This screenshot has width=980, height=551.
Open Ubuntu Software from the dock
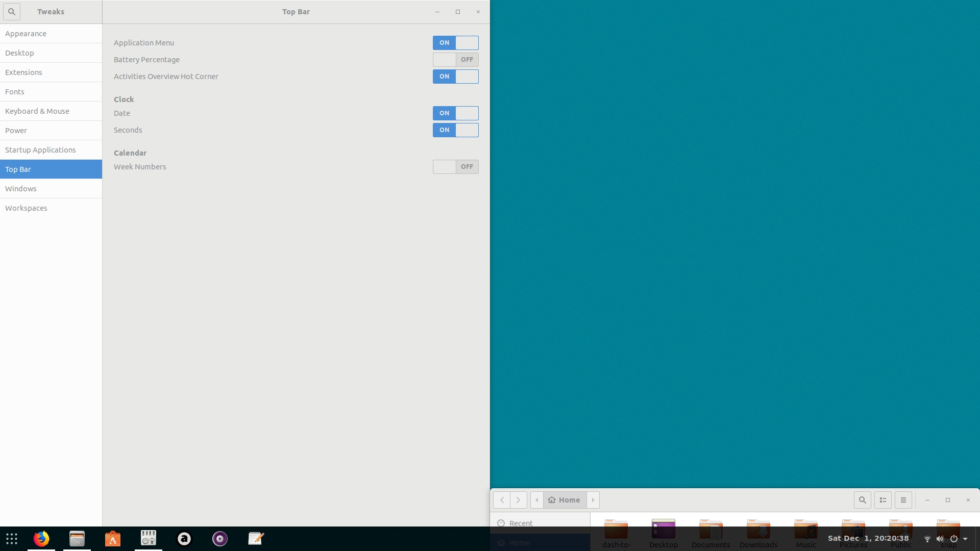pyautogui.click(x=113, y=539)
